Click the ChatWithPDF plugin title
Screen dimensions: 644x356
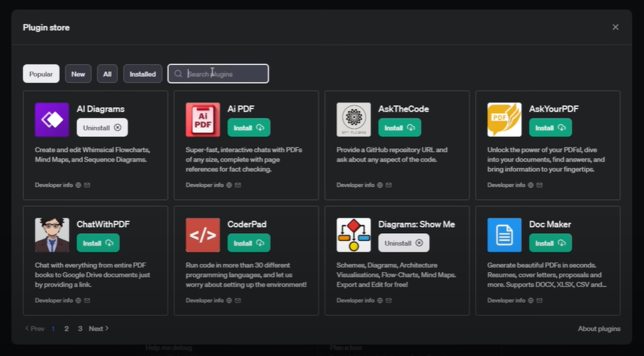point(103,224)
